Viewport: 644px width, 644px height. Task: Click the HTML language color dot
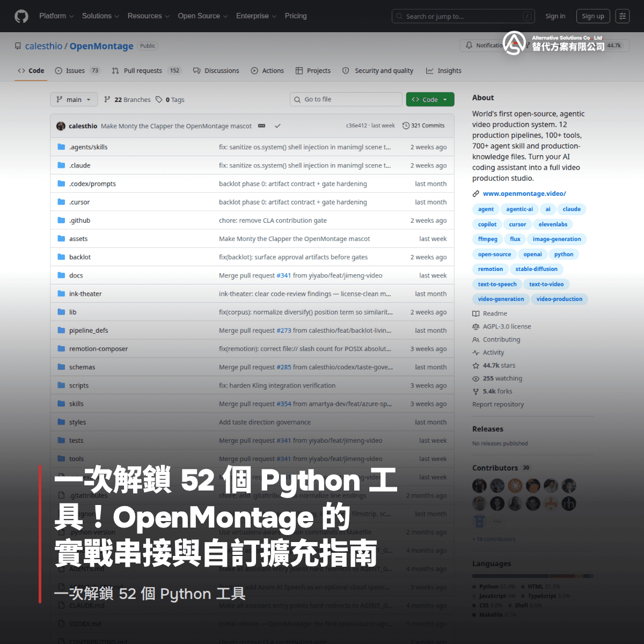[x=523, y=587]
